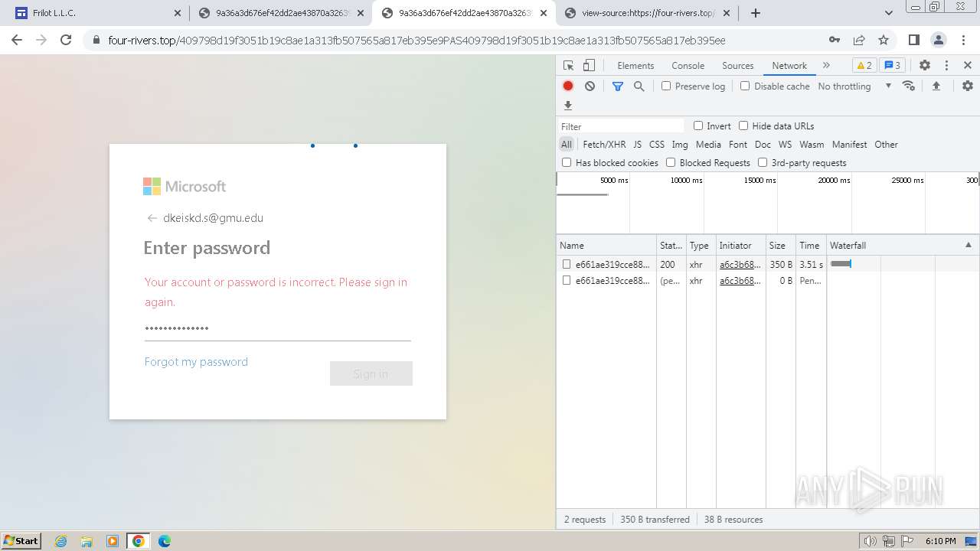This screenshot has width=980, height=551.
Task: Filter requests by Img type
Action: point(680,145)
